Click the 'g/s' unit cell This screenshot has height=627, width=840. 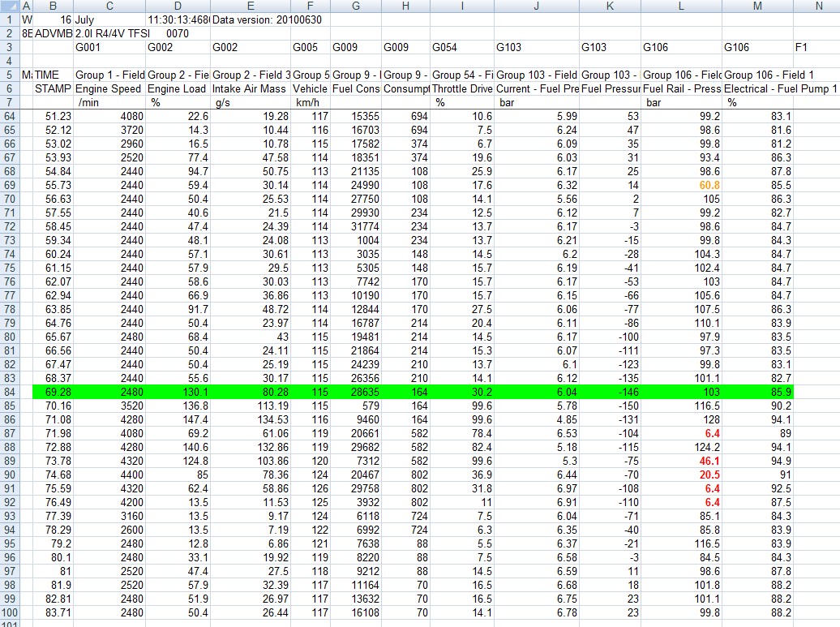point(251,102)
